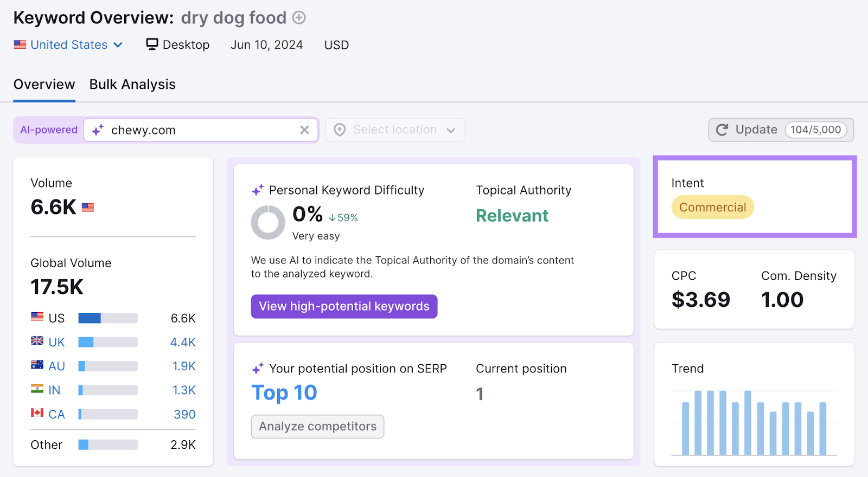Open the Select location dropdown
Viewport: 868px width, 477px height.
pyautogui.click(x=395, y=130)
